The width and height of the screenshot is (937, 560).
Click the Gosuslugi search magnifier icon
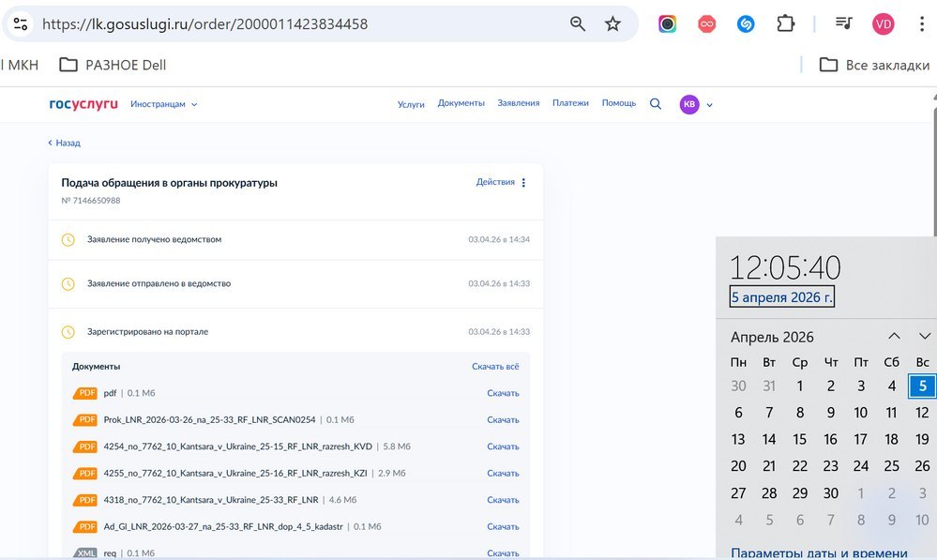(656, 104)
